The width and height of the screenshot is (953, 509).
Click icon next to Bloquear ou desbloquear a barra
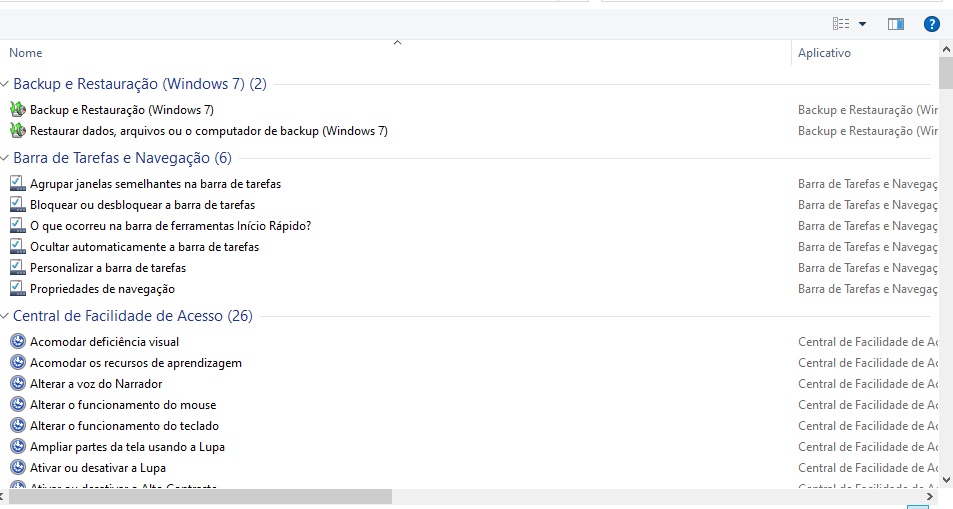click(x=18, y=205)
